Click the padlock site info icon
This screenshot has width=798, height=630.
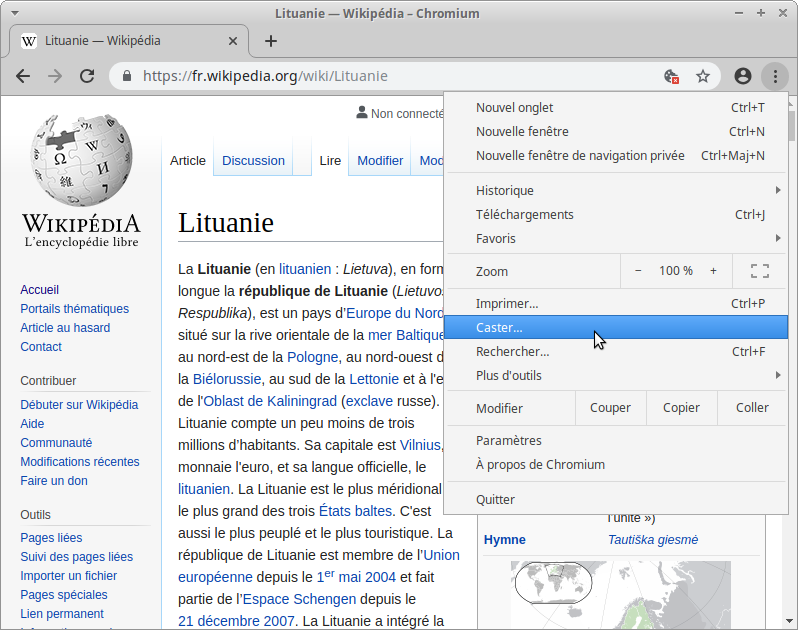(x=127, y=76)
